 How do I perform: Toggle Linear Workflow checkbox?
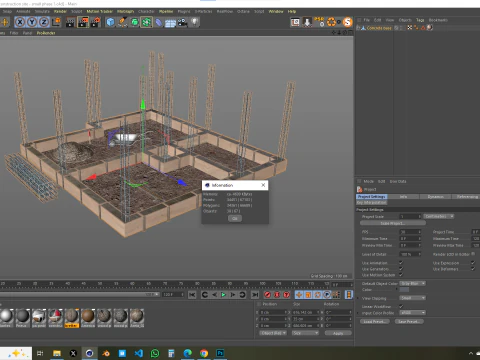tap(401, 306)
